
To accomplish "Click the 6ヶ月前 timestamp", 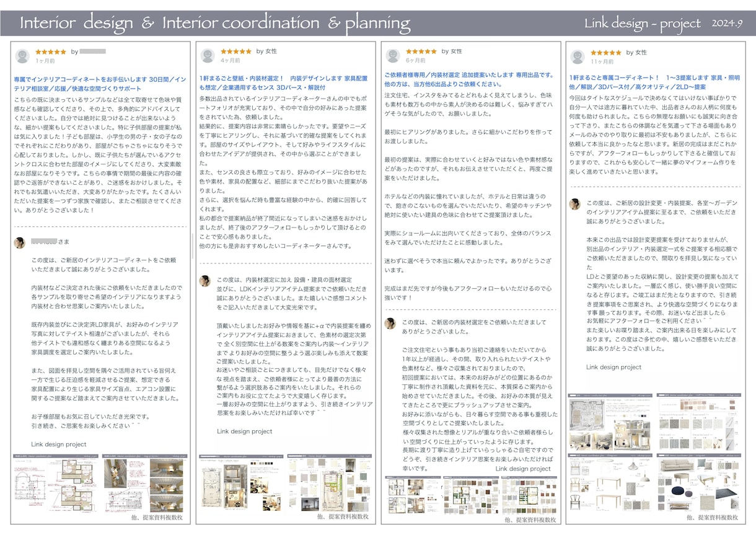I will click(x=415, y=61).
